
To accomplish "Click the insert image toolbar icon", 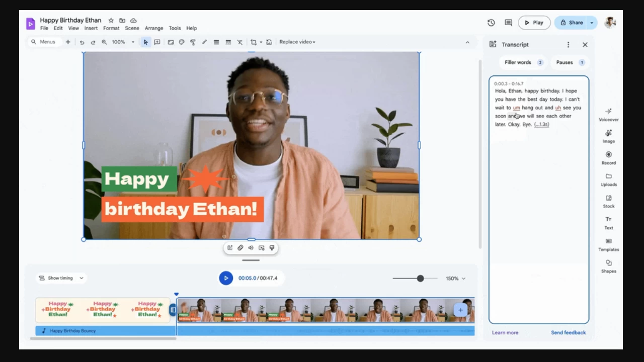I will (x=171, y=42).
